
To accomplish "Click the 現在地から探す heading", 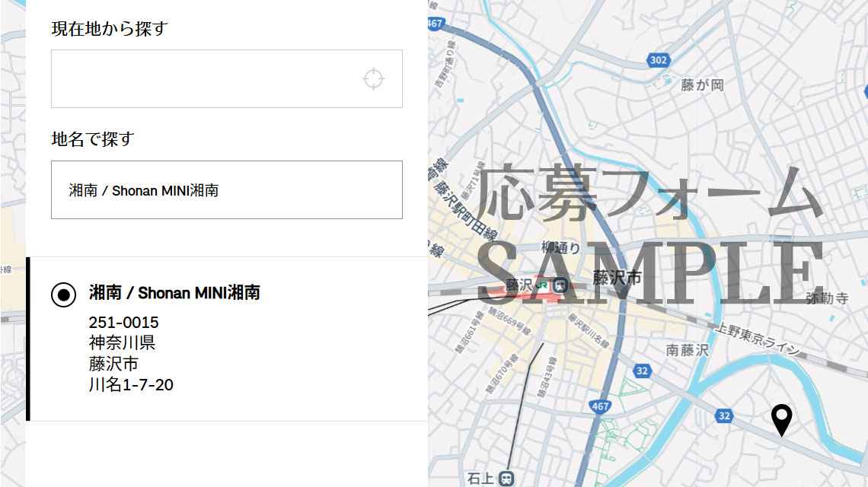I will (x=110, y=29).
